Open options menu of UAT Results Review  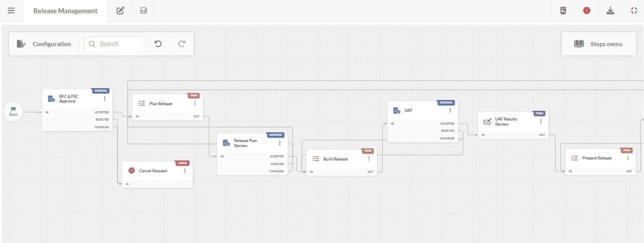[x=541, y=121]
